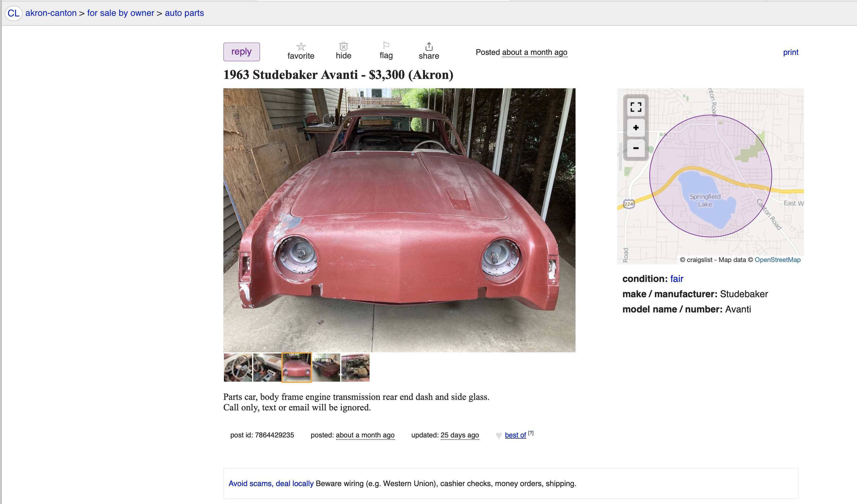Click the updated 25 days ago timestamp
Viewport: 857px width, 504px height.
click(460, 435)
